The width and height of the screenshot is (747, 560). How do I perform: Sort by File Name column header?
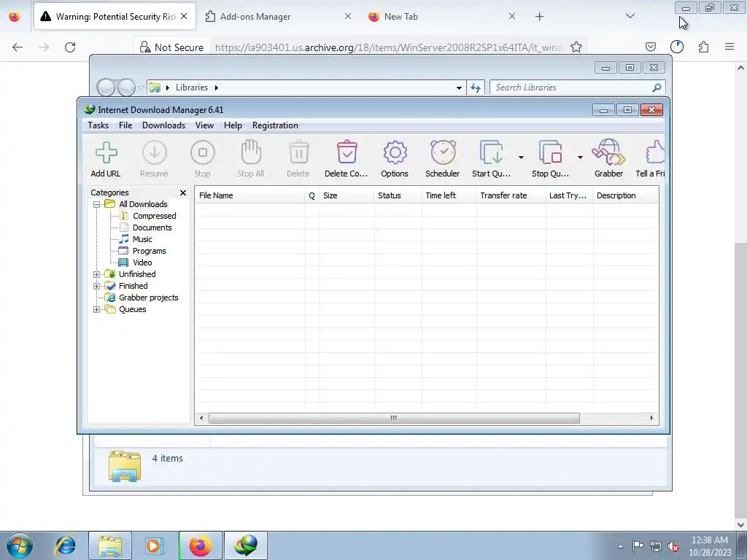click(249, 195)
